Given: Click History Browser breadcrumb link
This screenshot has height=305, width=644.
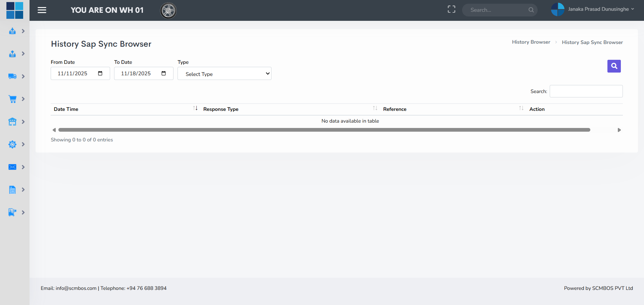Looking at the screenshot, I should (x=531, y=42).
